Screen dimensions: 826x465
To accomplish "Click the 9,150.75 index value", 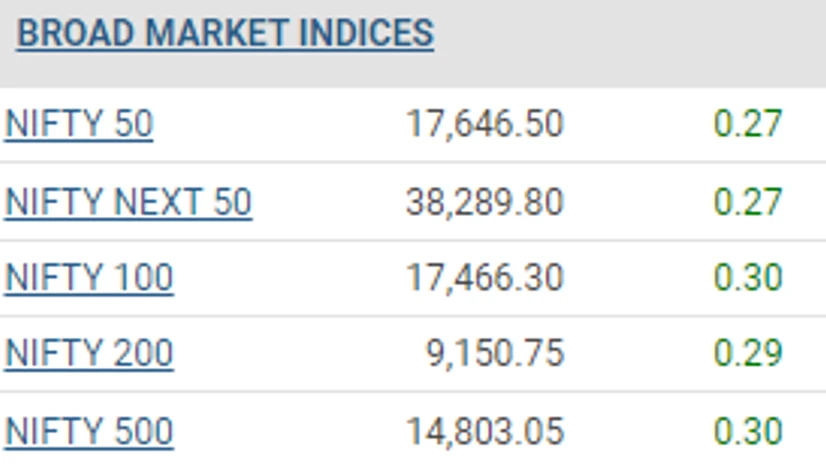I will 495,354.
